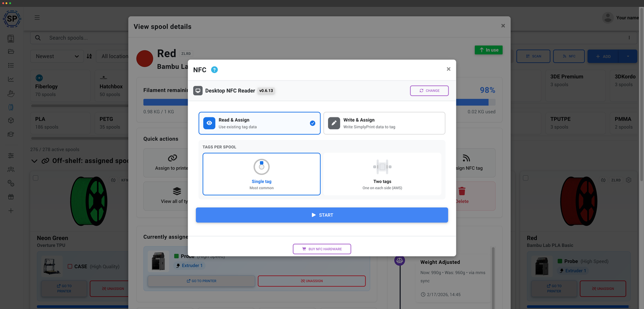The width and height of the screenshot is (644, 309).
Task: Select the TPUTPE material filter card
Action: [x=575, y=122]
